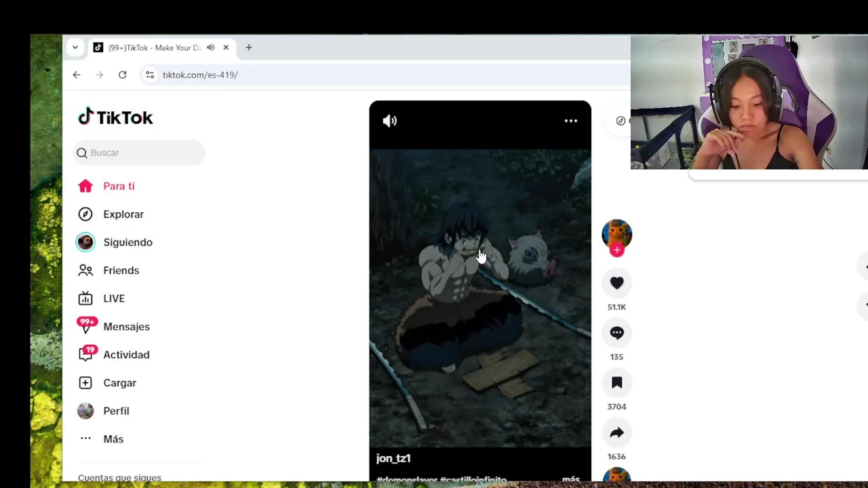This screenshot has height=488, width=868.
Task: Reload the TikTok page
Action: tap(122, 75)
